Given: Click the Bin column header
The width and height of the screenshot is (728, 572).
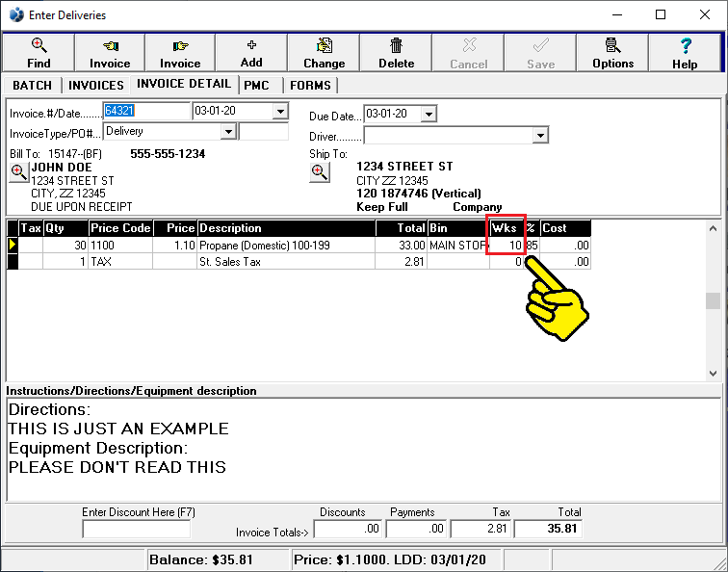Looking at the screenshot, I should [457, 228].
